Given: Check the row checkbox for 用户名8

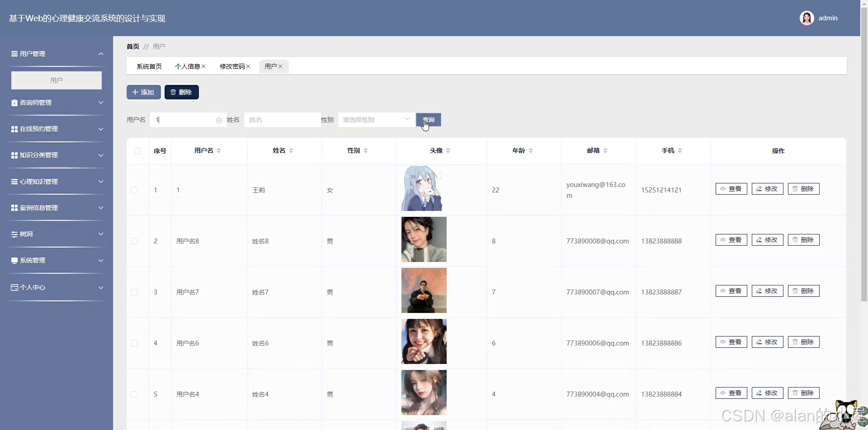Looking at the screenshot, I should (134, 241).
